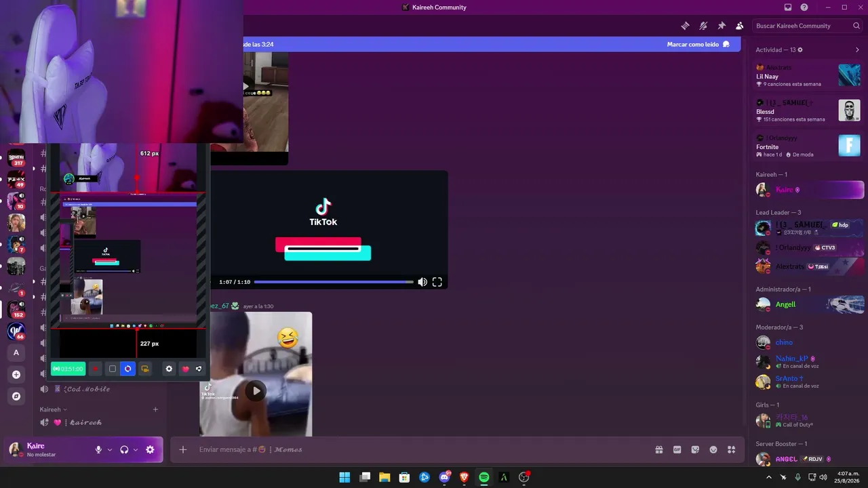Open Windows Start menu
This screenshot has width=868, height=488.
[x=344, y=477]
